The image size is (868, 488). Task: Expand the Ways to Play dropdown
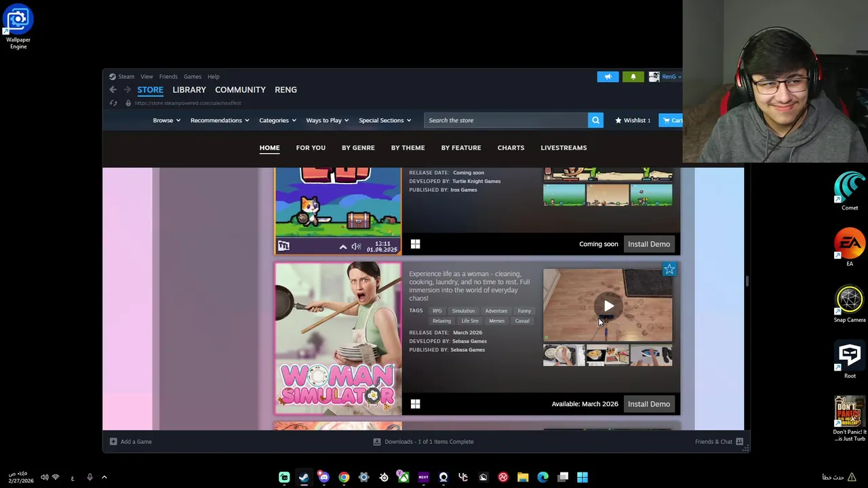(328, 120)
